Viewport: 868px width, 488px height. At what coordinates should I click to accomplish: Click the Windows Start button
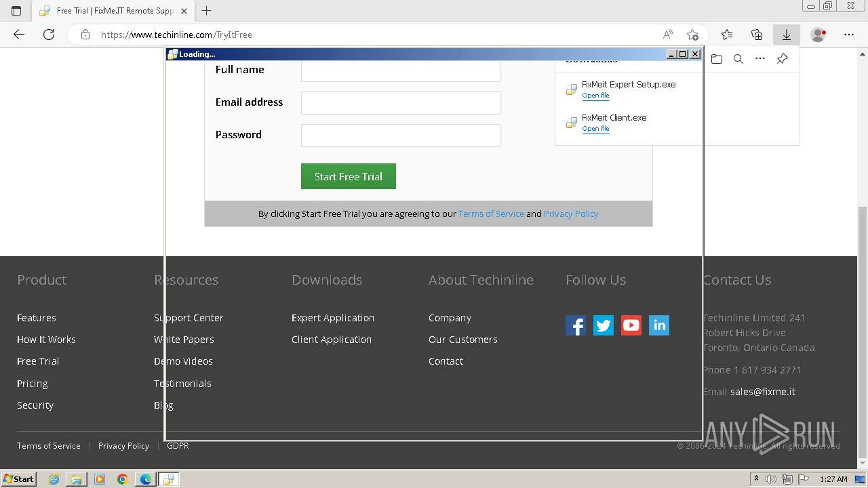click(19, 479)
